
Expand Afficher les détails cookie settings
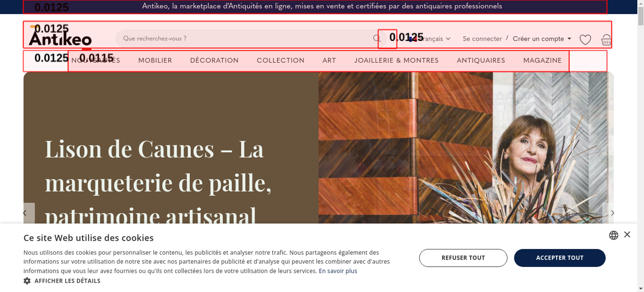point(67,281)
